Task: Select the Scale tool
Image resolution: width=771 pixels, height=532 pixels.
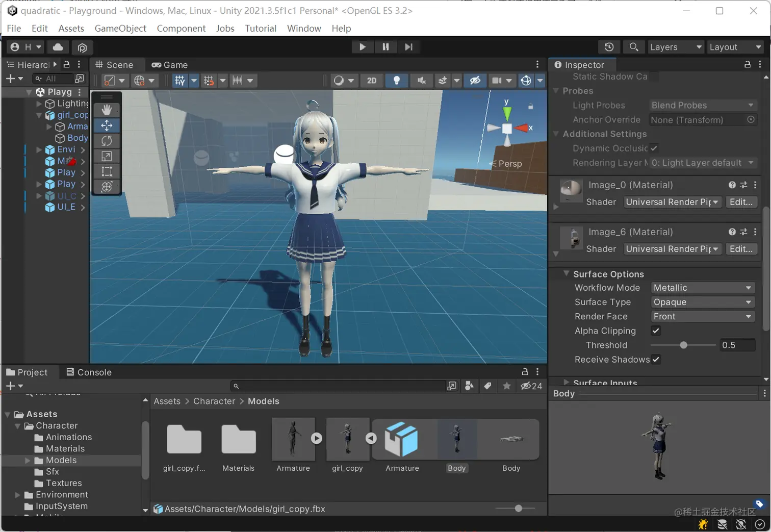Action: (107, 156)
